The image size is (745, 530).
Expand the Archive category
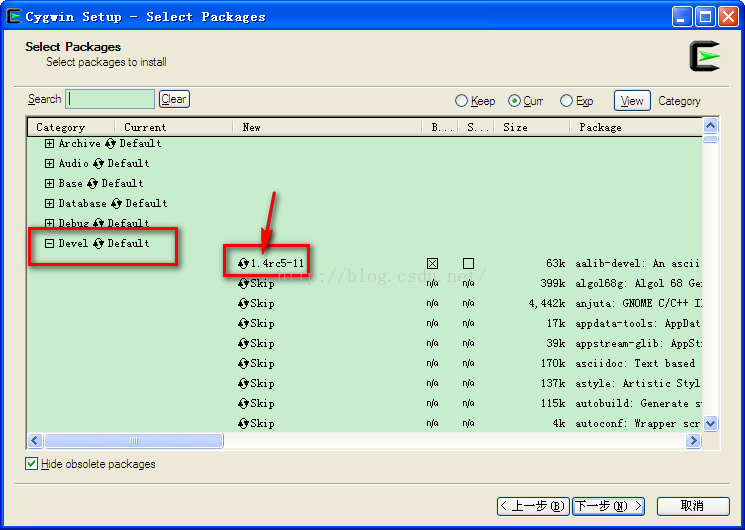49,144
